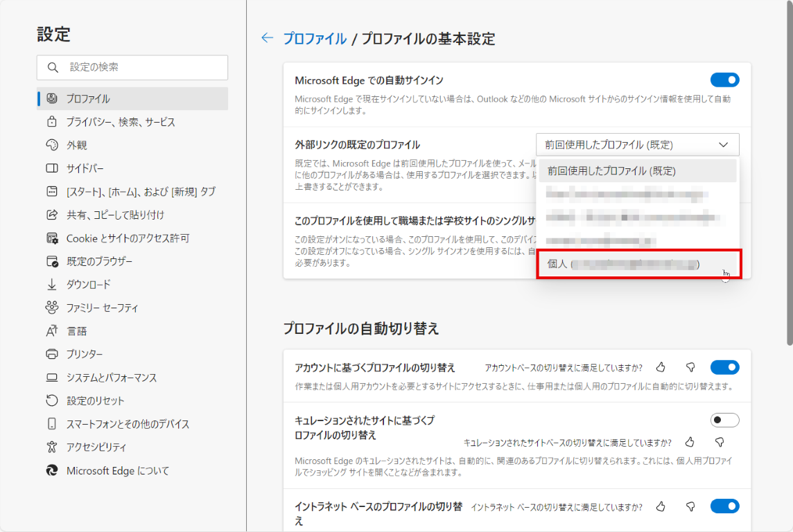Screen dimensions: 793x532
Task: Click the アクセシビリティ icon
Action: pos(52,447)
